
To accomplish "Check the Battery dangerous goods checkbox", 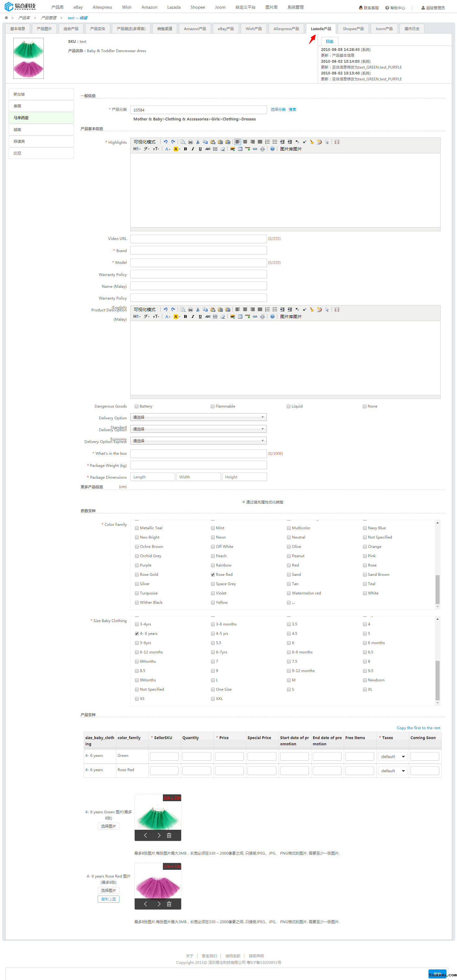I will coord(137,406).
